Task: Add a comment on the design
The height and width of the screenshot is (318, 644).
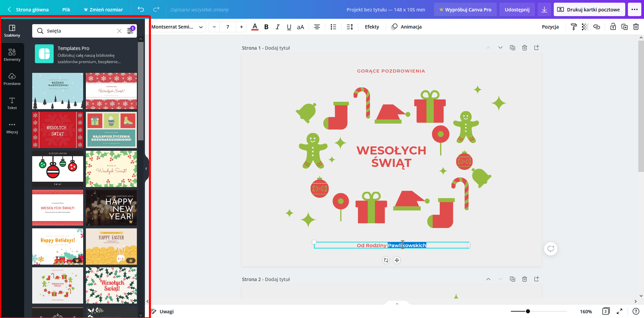Action: click(x=551, y=249)
